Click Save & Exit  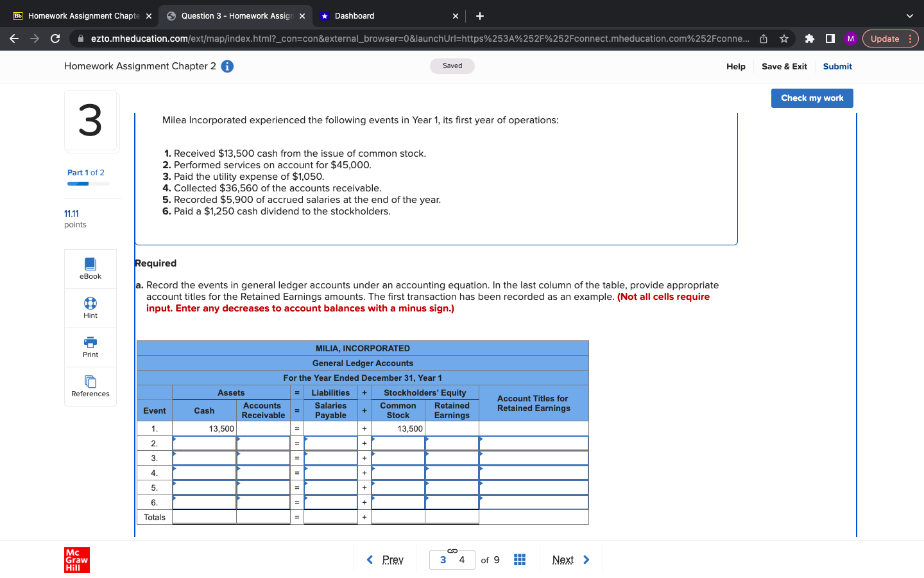tap(784, 66)
